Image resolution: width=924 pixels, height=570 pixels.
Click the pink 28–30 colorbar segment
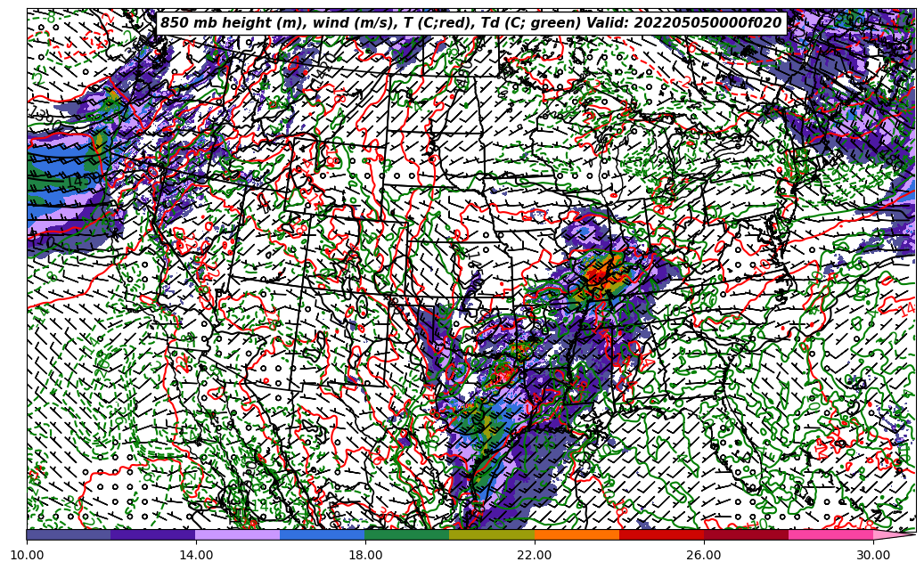830,534
